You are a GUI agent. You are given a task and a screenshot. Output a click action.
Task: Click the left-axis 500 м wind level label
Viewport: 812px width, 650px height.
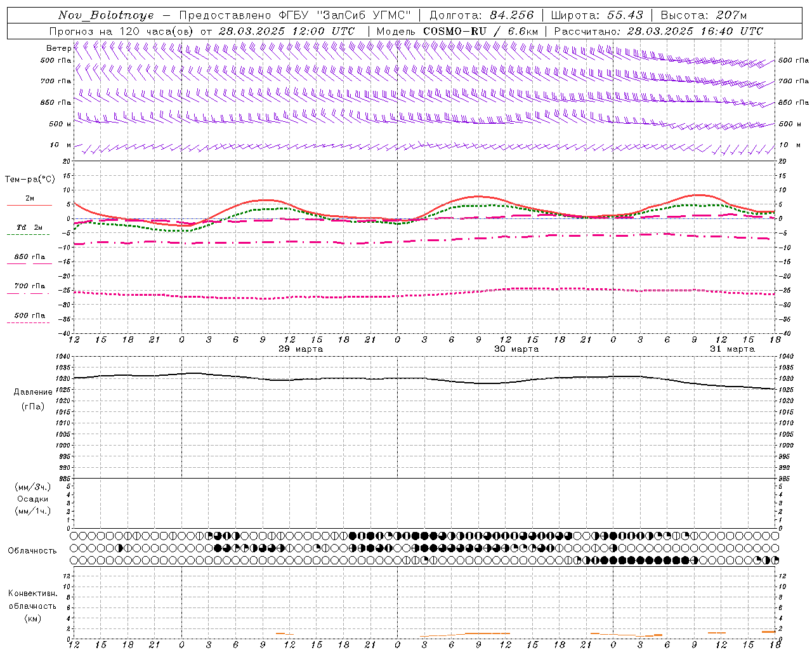click(60, 124)
